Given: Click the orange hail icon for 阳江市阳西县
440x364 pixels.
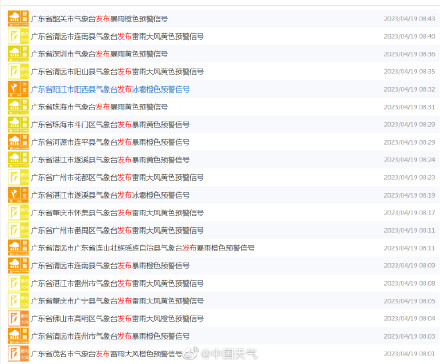Looking at the screenshot, I should (18, 89).
